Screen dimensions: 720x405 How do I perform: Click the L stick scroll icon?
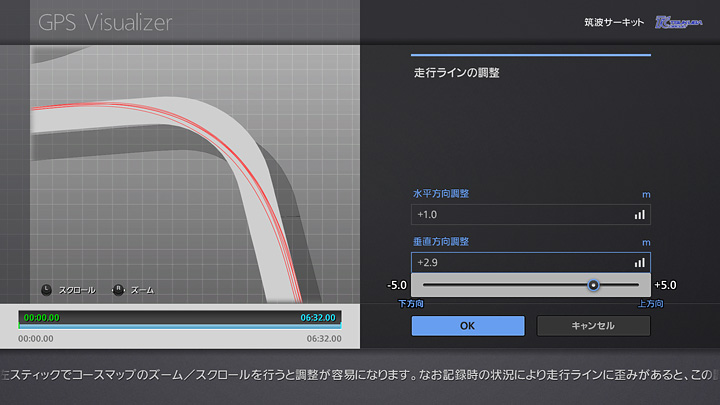pos(47,290)
